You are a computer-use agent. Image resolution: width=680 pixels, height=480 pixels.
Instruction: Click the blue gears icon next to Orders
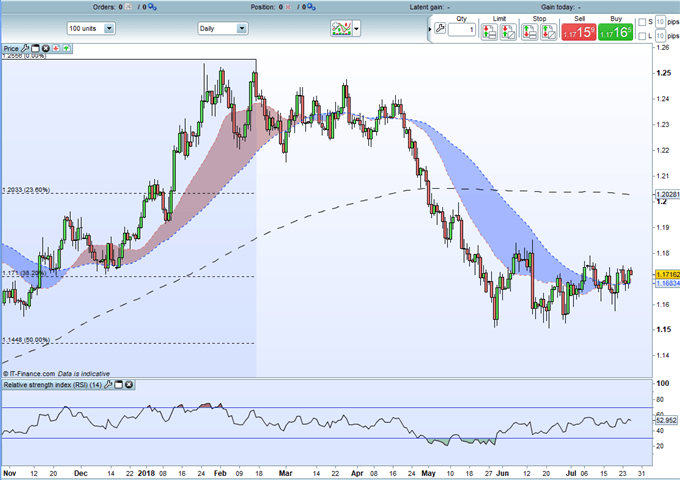152,7
